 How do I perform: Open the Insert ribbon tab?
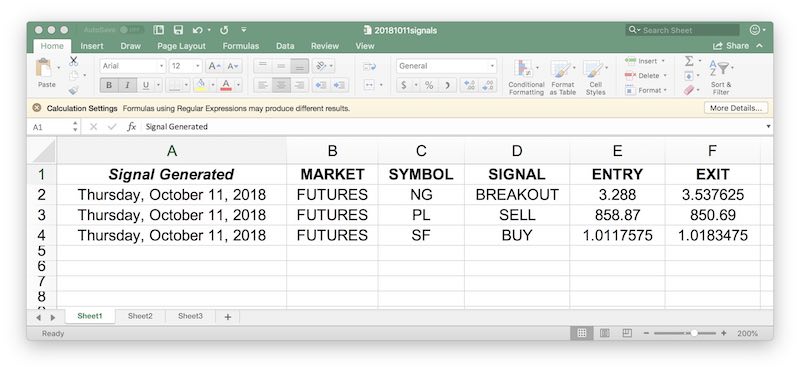pos(92,46)
